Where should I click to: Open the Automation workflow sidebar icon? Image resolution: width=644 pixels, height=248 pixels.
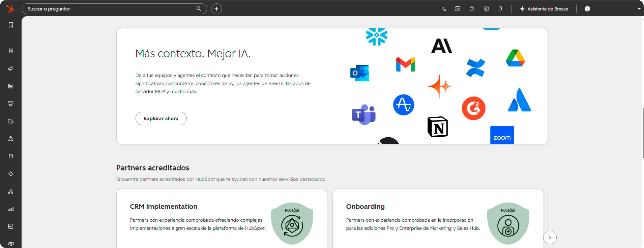coord(11,191)
